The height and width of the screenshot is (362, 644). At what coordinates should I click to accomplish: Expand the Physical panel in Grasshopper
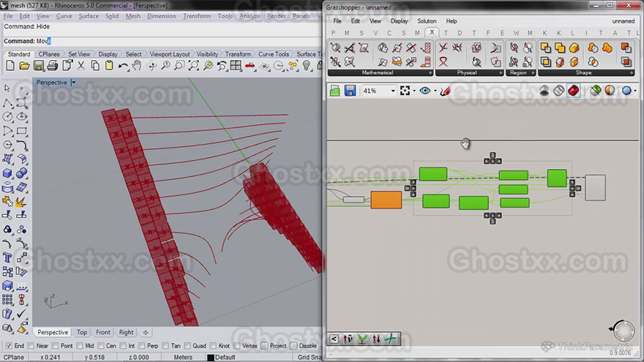pyautogui.click(x=501, y=72)
